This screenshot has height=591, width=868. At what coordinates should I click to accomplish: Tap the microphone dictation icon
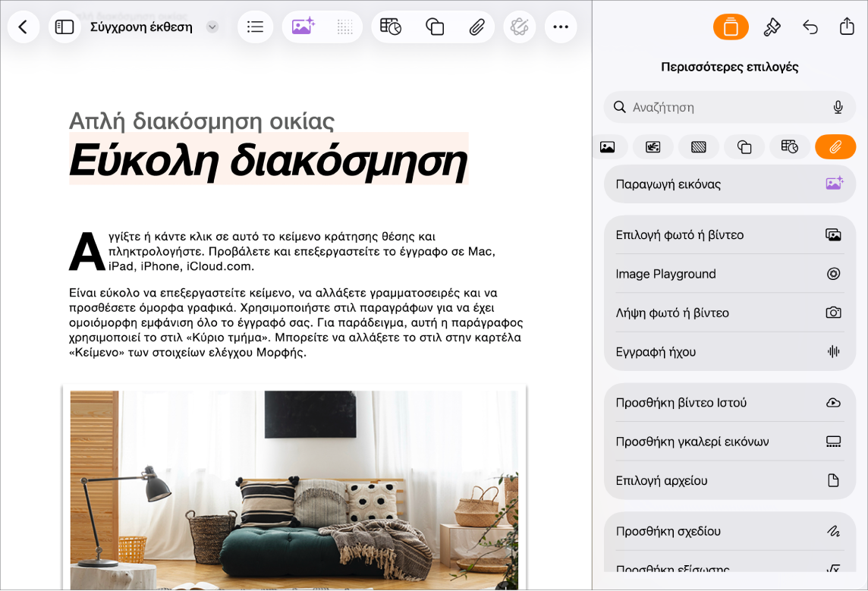pos(838,107)
